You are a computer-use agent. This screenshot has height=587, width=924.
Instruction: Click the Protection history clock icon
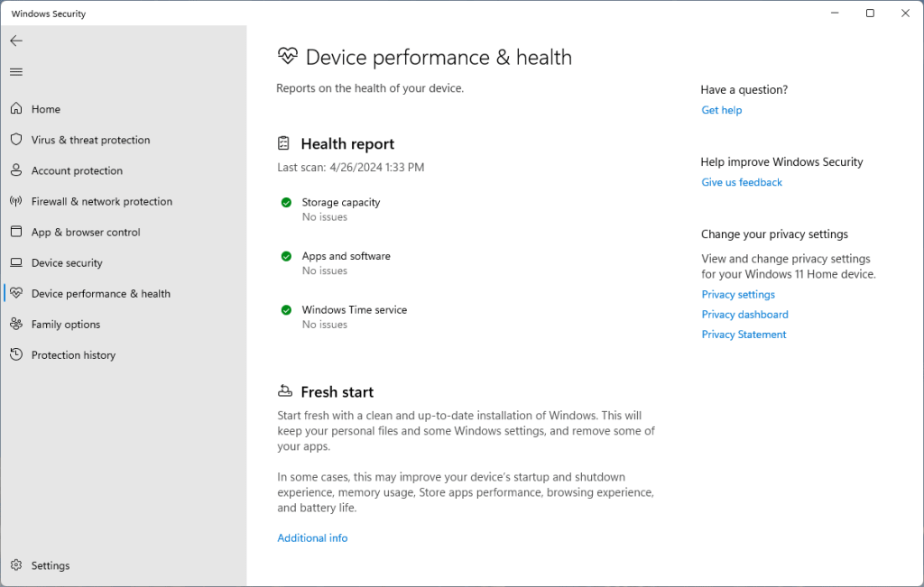pos(16,354)
